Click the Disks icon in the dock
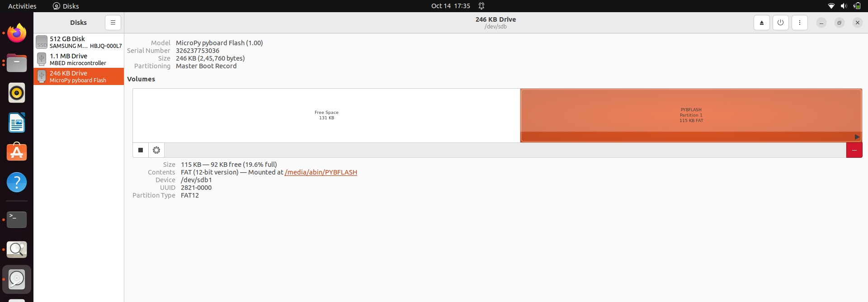The image size is (868, 302). pos(17,279)
